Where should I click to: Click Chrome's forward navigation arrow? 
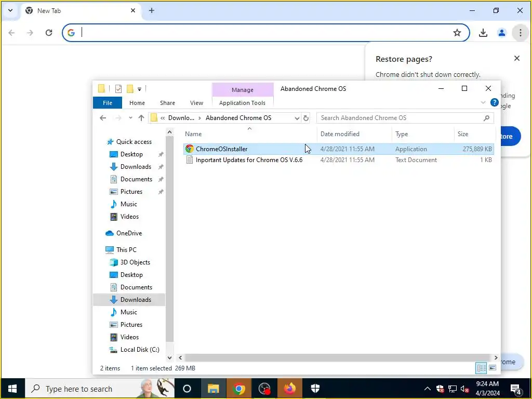pyautogui.click(x=30, y=33)
